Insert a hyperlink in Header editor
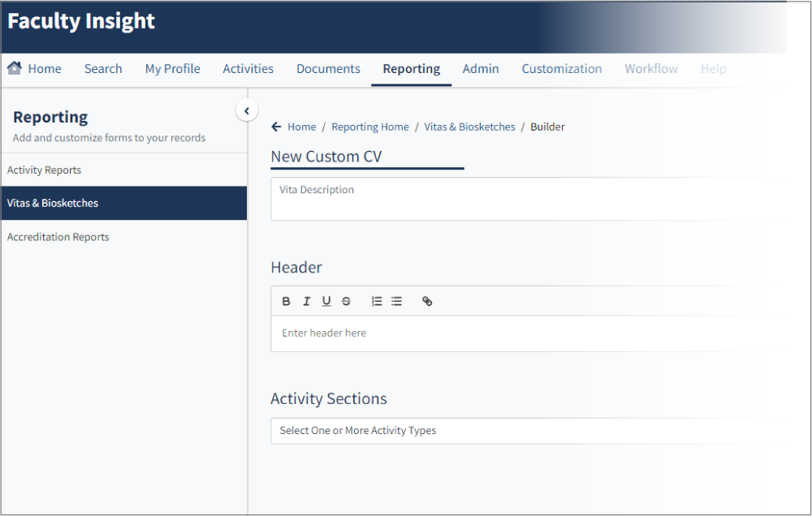The image size is (812, 516). coord(427,301)
